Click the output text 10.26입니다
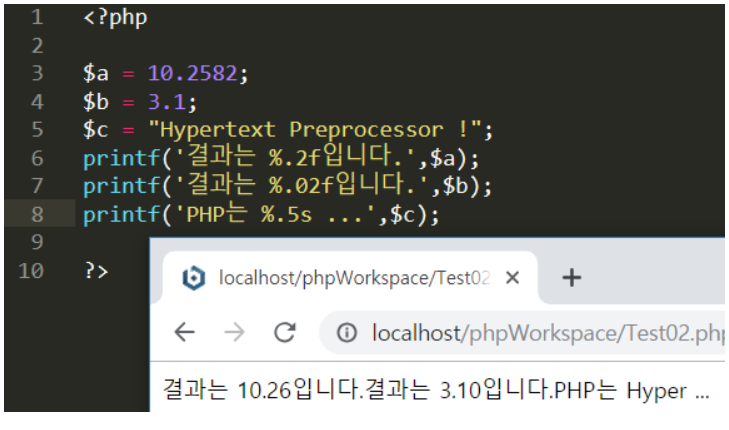This screenshot has height=430, width=729. click(x=300, y=390)
